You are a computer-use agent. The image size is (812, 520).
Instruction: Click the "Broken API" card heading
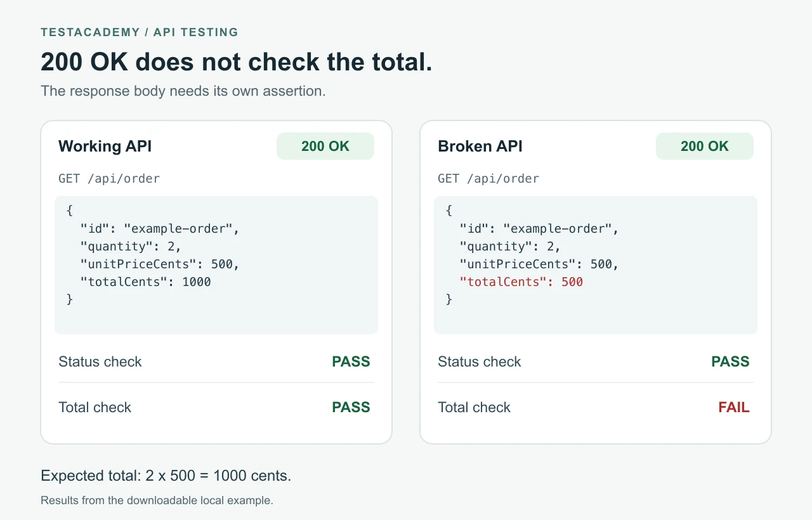(480, 146)
